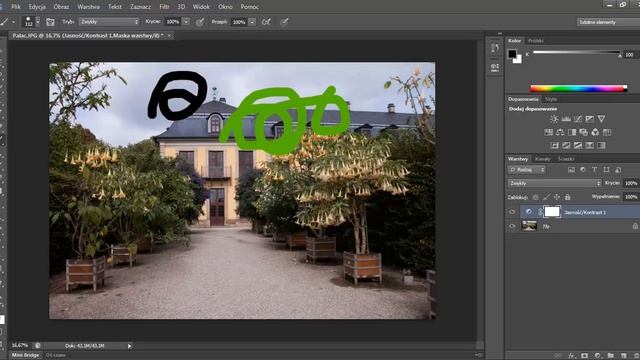Add a Channel Mixer adjustment icon
Screen dimensions: 640x360
pos(596,132)
